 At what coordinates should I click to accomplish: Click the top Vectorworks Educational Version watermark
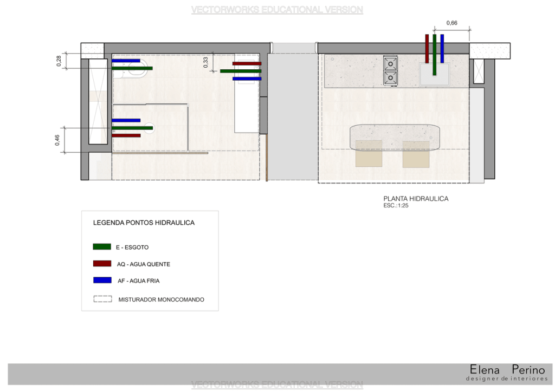(277, 10)
